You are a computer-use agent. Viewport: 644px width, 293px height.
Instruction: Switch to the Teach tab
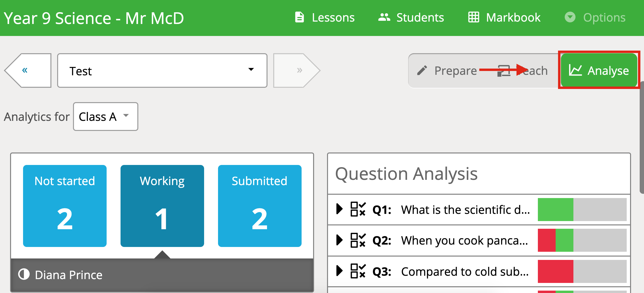point(522,71)
